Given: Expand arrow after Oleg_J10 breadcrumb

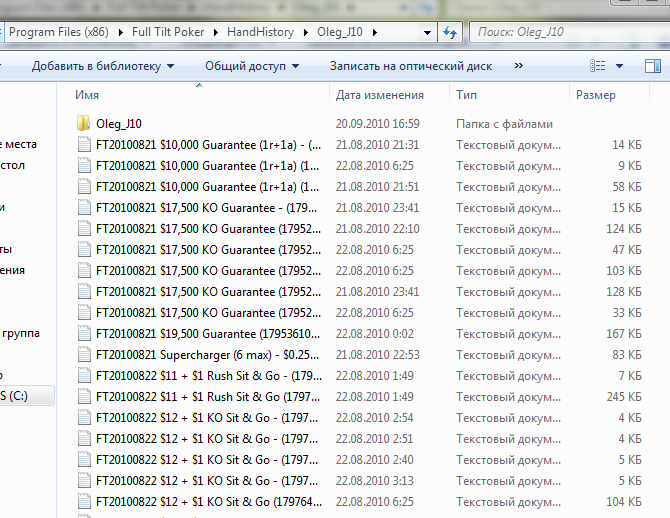Looking at the screenshot, I should (x=375, y=32).
